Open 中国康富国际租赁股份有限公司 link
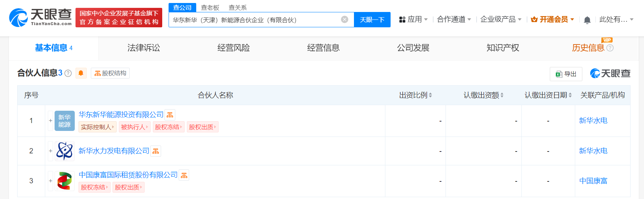Image resolution: width=644 pixels, height=199 pixels. (x=128, y=175)
